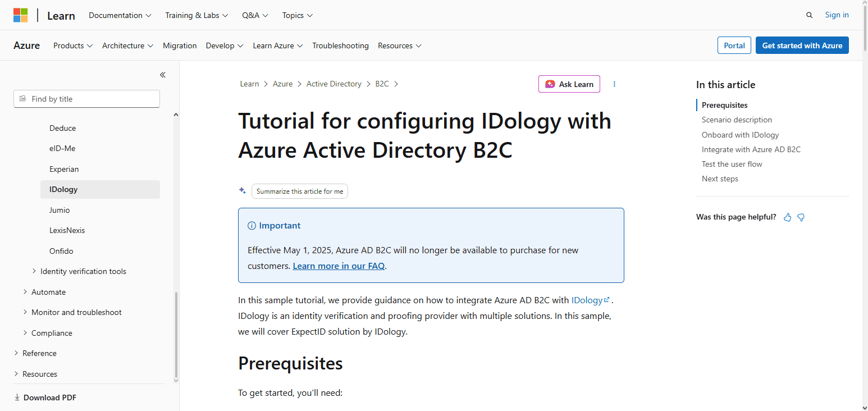
Task: Expand the Automate tree node
Action: pyautogui.click(x=48, y=292)
